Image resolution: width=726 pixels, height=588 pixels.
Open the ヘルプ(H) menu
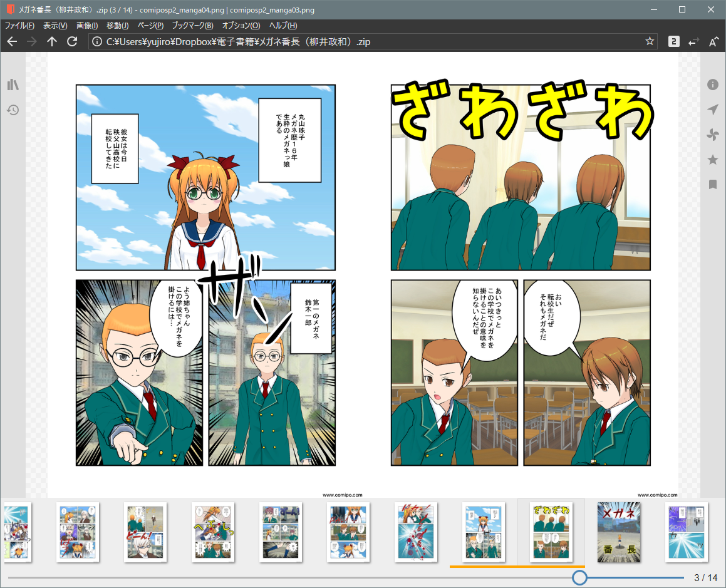(283, 26)
